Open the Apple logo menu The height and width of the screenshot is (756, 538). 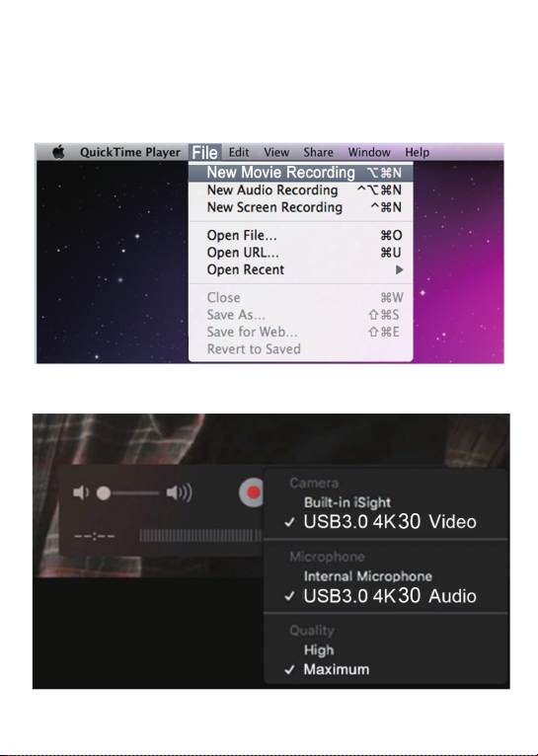click(59, 152)
